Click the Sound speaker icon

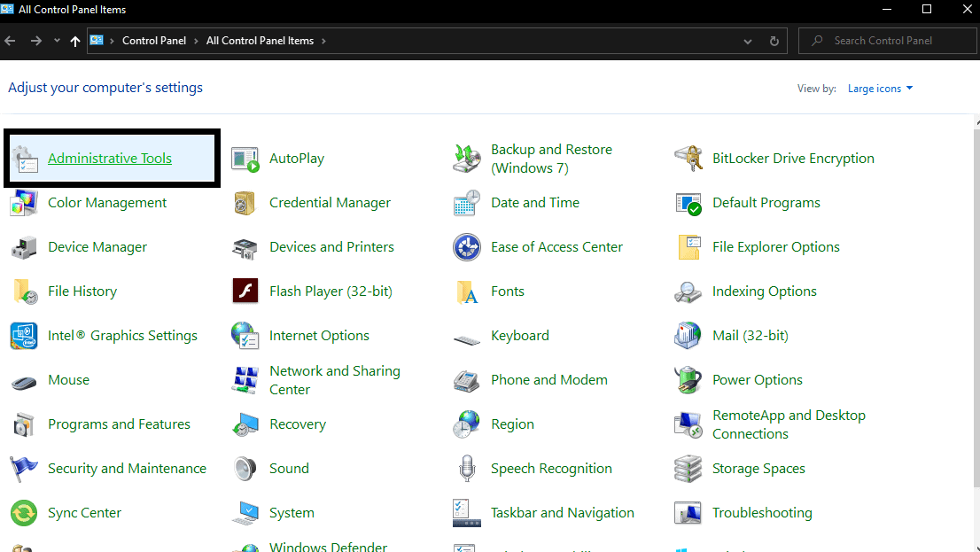click(x=245, y=469)
